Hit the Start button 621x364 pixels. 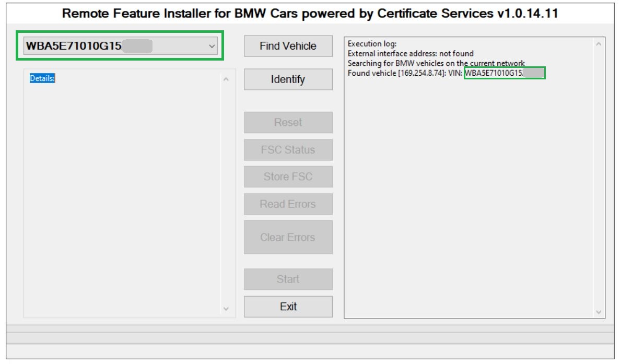[x=288, y=279]
